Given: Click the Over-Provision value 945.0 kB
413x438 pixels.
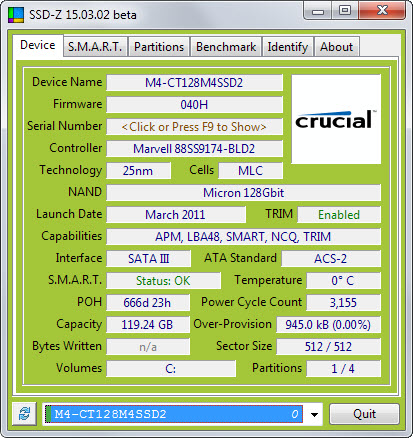Looking at the screenshot, I should 328,325.
